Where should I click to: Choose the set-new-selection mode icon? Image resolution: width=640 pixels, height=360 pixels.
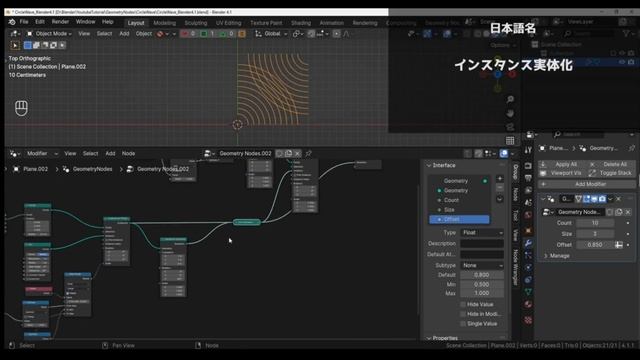tap(28, 45)
